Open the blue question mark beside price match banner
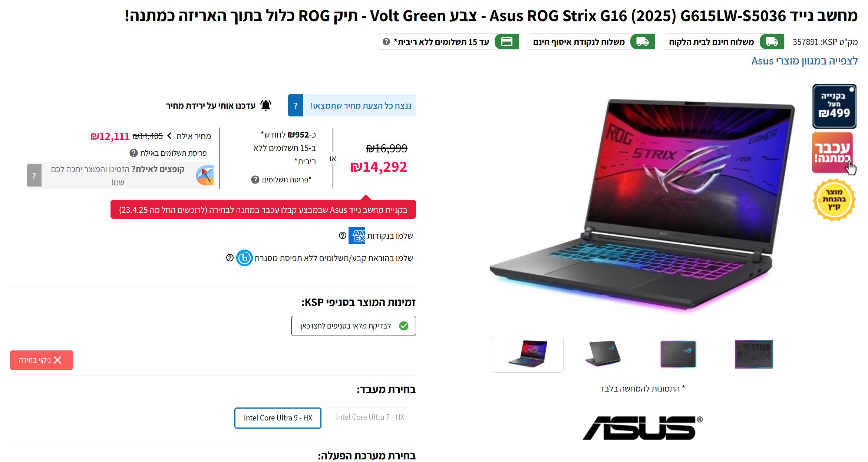The height and width of the screenshot is (462, 868). click(x=296, y=105)
